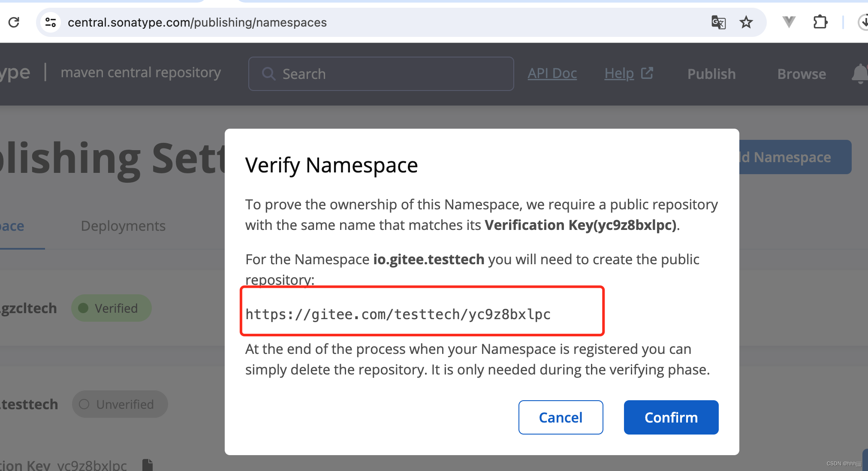Click the gzcltech namespace name
This screenshot has width=868, height=471.
[28, 308]
